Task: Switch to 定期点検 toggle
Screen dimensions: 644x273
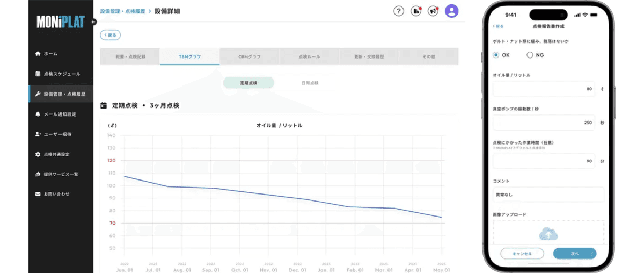Action: (x=248, y=83)
